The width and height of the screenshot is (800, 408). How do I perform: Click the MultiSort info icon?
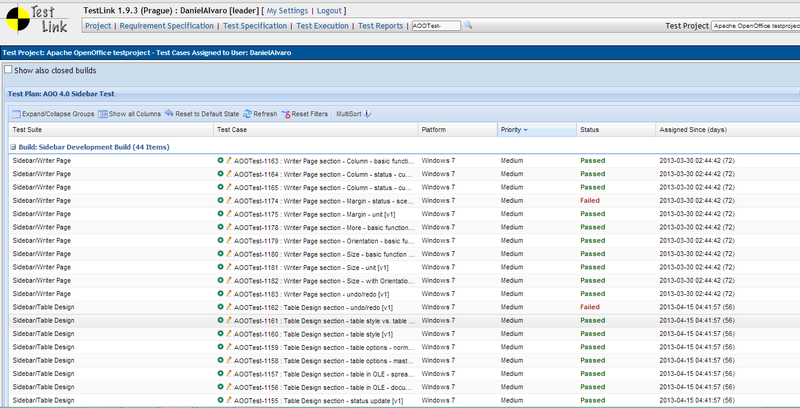pos(367,114)
